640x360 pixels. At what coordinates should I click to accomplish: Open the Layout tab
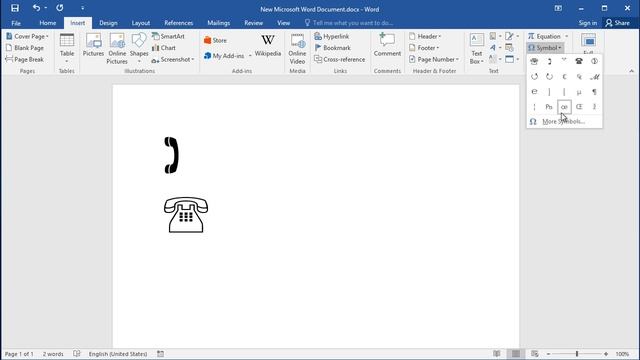click(x=141, y=23)
